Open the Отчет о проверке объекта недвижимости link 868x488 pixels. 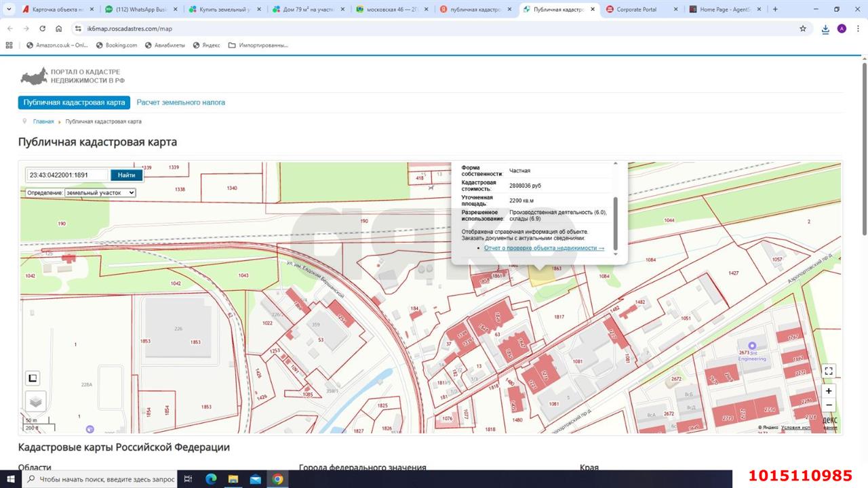544,248
